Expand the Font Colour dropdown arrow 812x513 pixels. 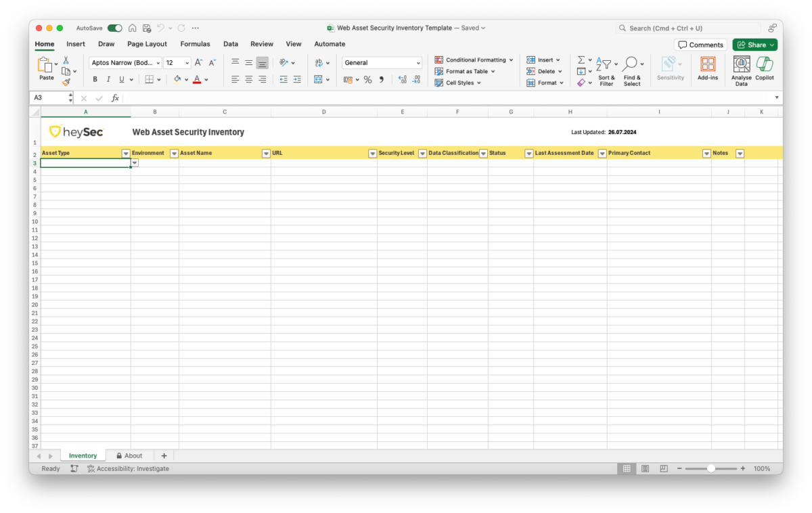206,79
